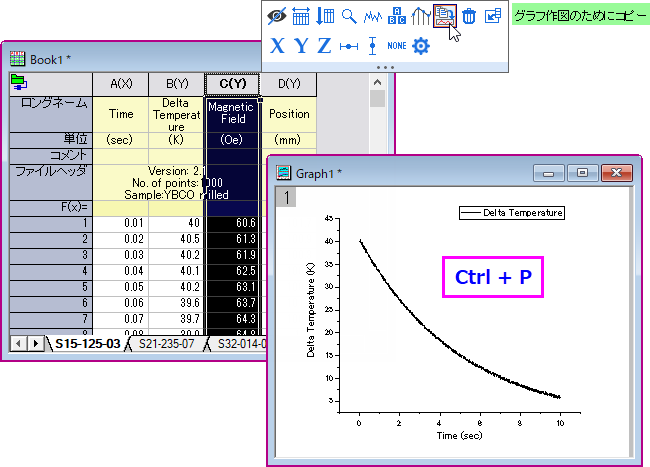Switch to sheet tab S15-125-03
The image size is (650, 467).
coord(87,344)
